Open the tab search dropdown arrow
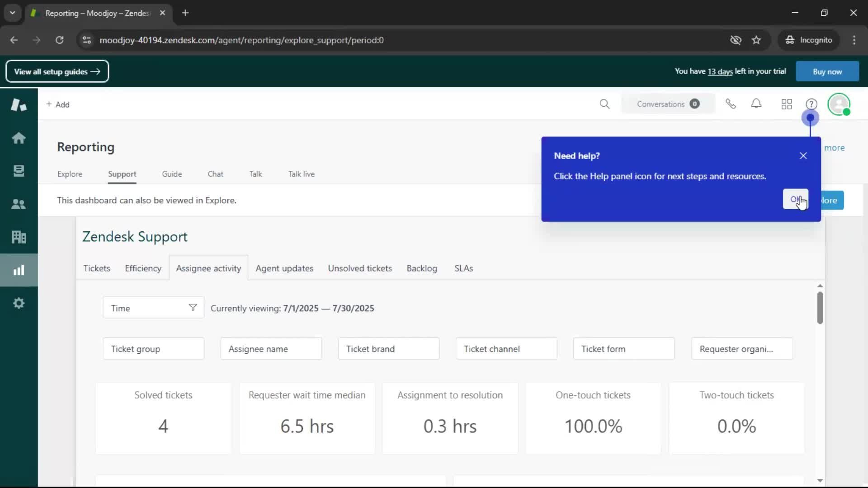The width and height of the screenshot is (868, 488). tap(13, 13)
